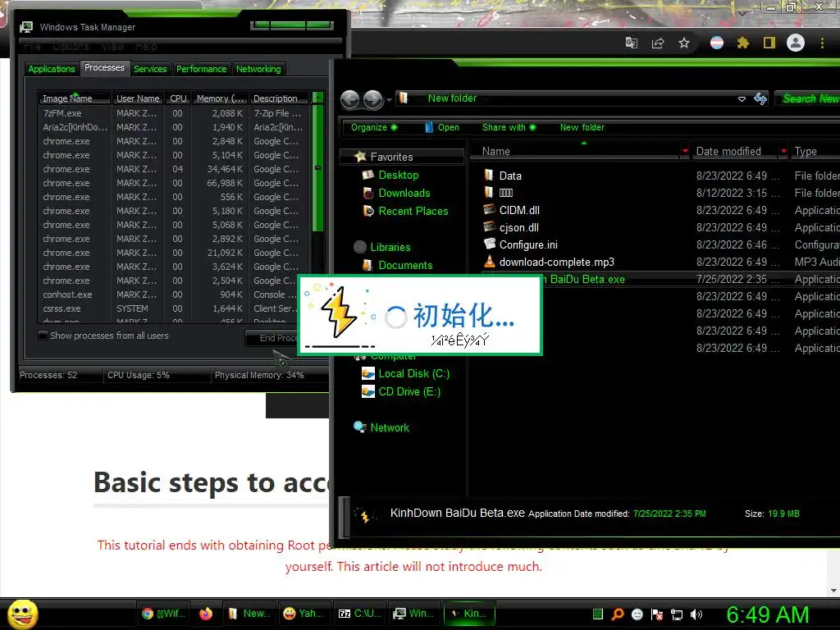840x630 pixels.
Task: Switch to Applications tab in Task Manager
Action: [52, 69]
